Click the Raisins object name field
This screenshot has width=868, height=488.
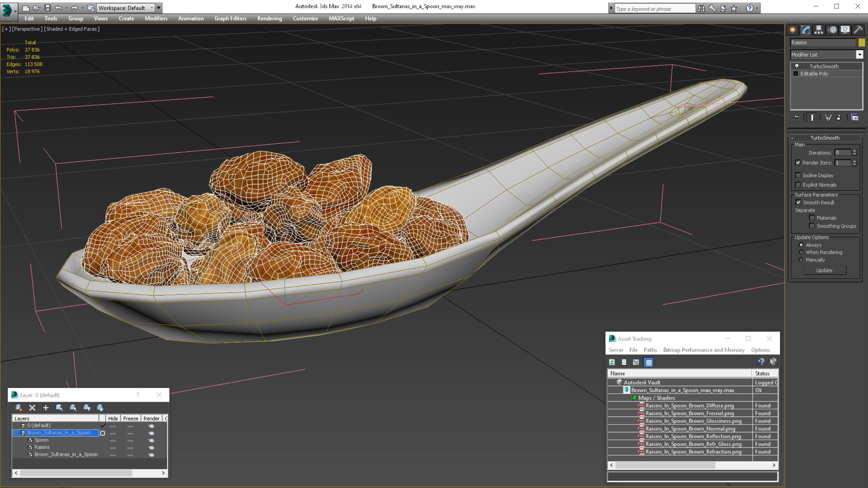click(822, 42)
